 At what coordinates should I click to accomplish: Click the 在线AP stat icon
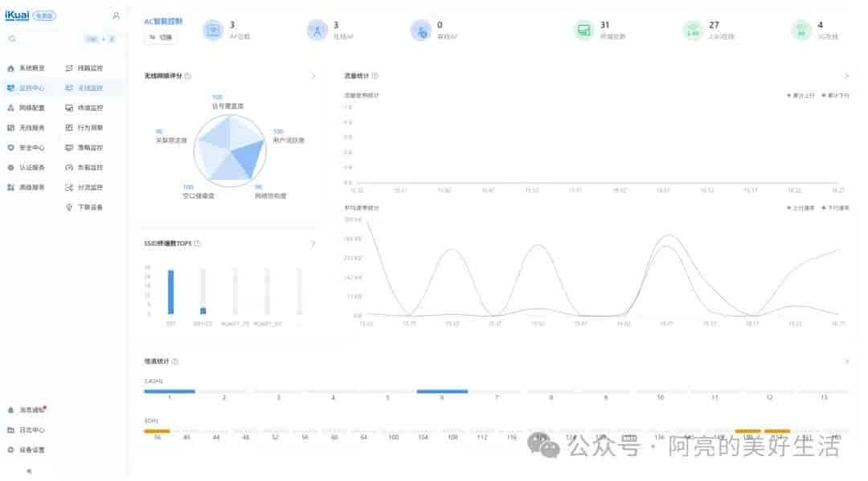click(317, 31)
